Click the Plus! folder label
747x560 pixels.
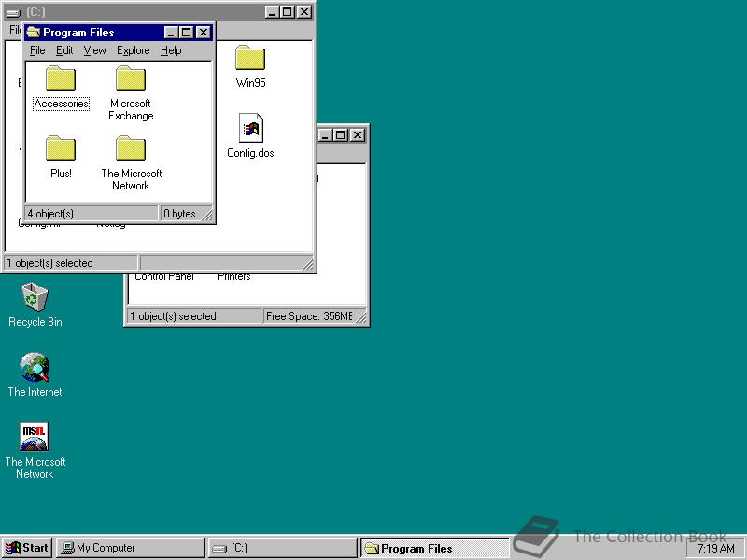(61, 174)
